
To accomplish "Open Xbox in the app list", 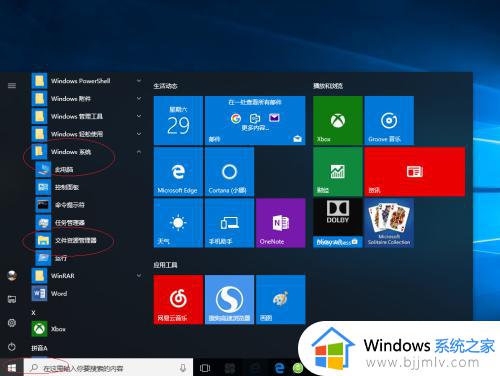I will coord(87,329).
